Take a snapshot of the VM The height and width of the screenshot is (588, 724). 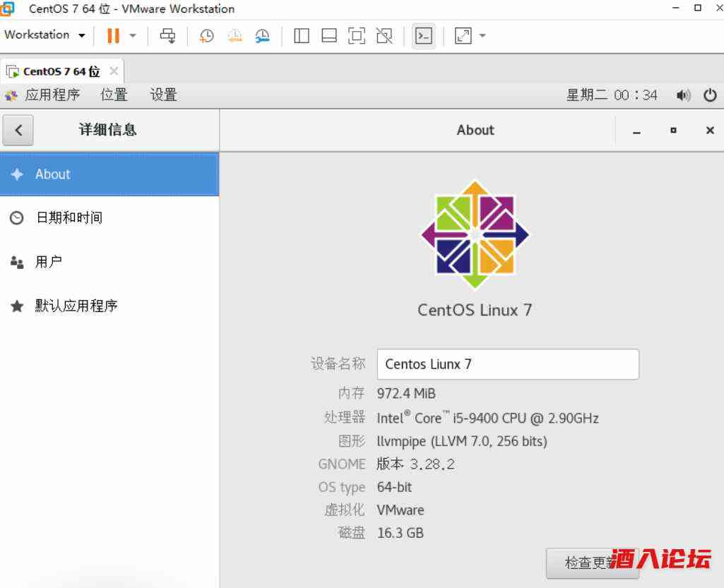206,35
